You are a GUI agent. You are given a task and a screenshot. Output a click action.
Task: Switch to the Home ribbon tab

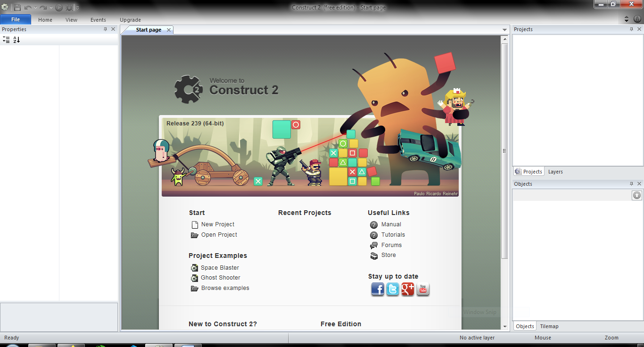[45, 20]
